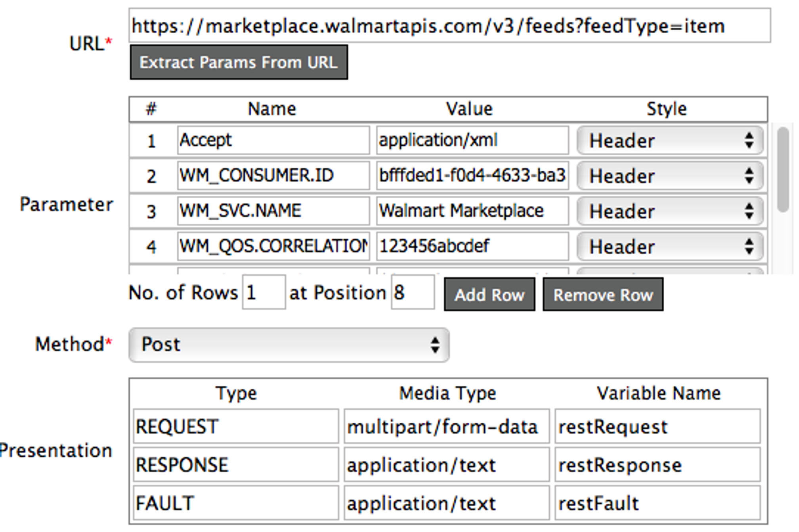Image resolution: width=799 pixels, height=532 pixels.
Task: Click the at Position input field
Action: click(413, 293)
